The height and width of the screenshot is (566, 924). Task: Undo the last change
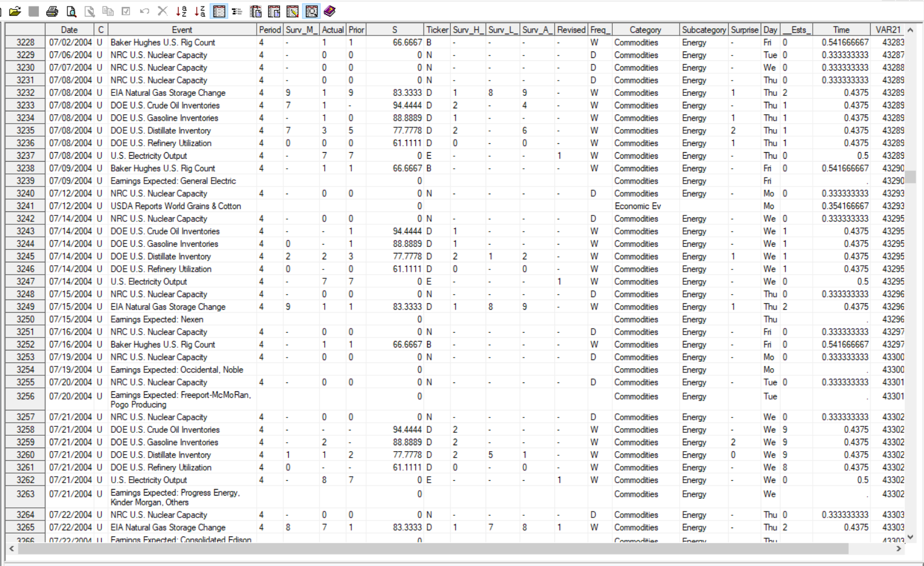pos(144,11)
